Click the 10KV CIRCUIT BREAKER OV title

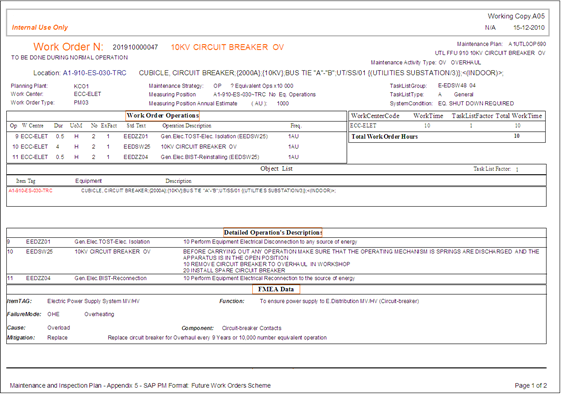(x=227, y=47)
